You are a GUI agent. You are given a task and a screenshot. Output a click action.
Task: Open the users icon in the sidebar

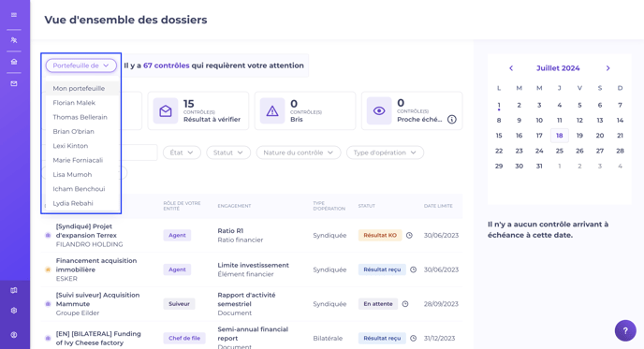14,40
